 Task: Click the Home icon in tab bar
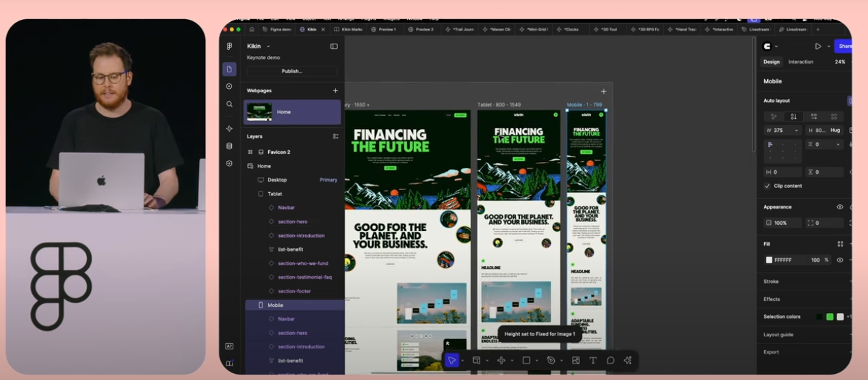click(x=252, y=29)
